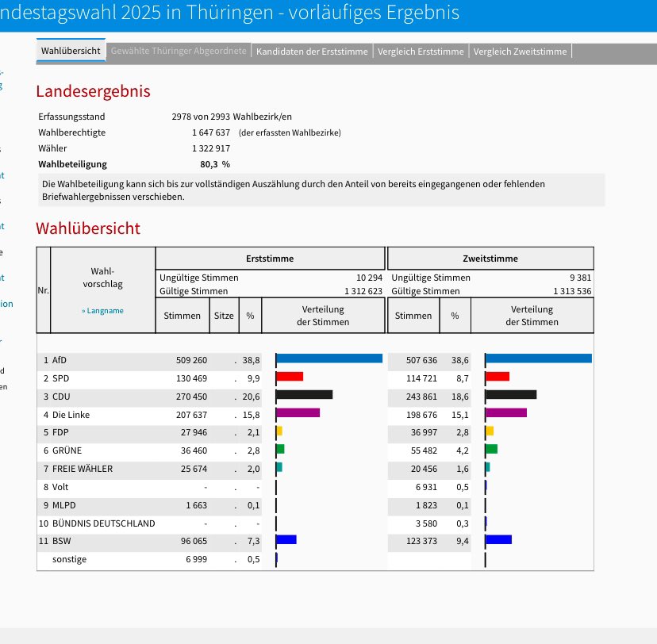Click Die Linke Zweitstimme count 198 676
The height and width of the screenshot is (644, 657).
pyautogui.click(x=421, y=415)
